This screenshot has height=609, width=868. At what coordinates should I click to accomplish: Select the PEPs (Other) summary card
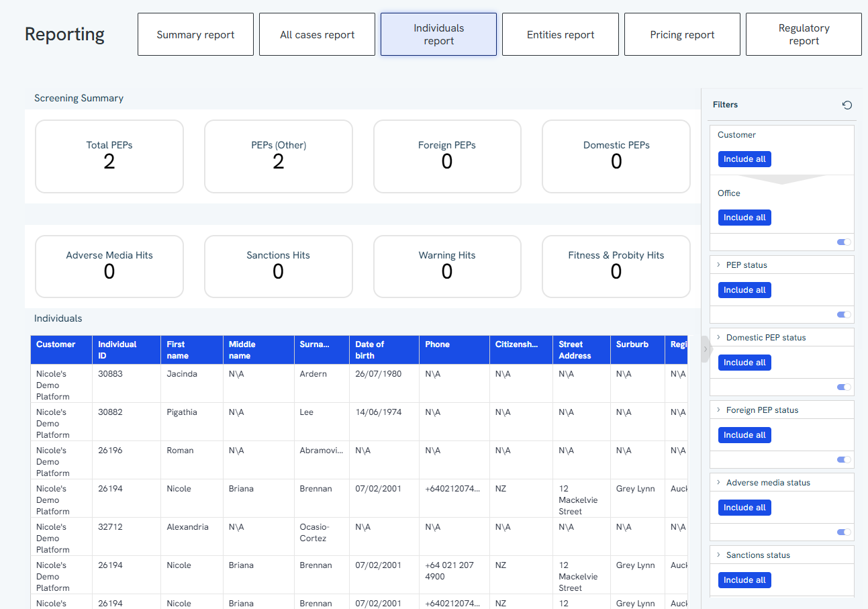point(279,156)
